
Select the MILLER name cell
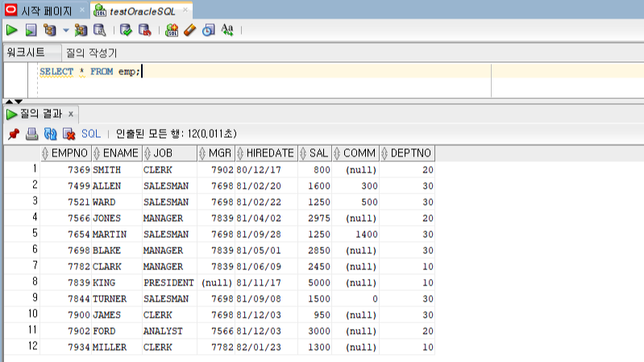coord(117,347)
